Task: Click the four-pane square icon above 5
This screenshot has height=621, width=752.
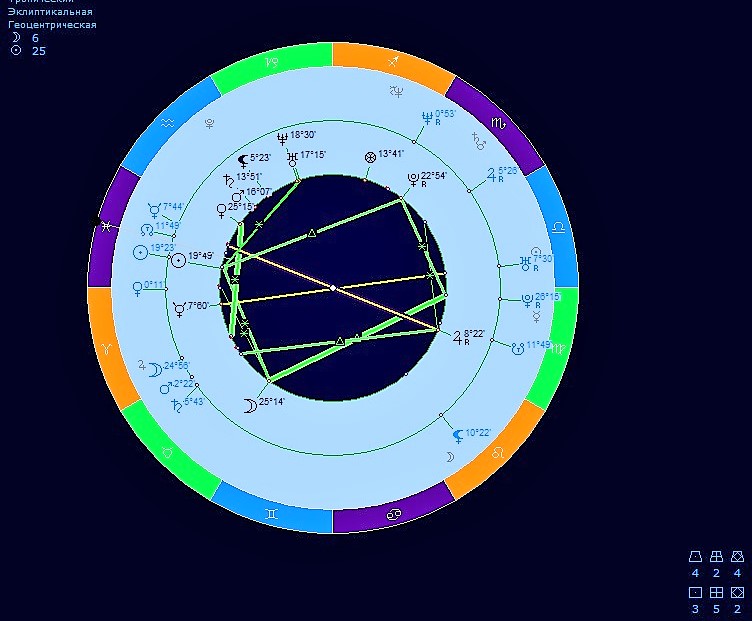Action: [717, 593]
